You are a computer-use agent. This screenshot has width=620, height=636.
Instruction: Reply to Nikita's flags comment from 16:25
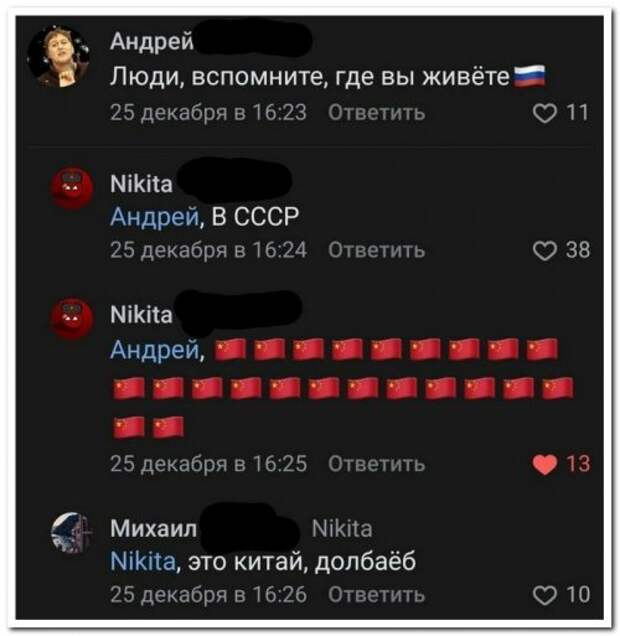click(377, 464)
